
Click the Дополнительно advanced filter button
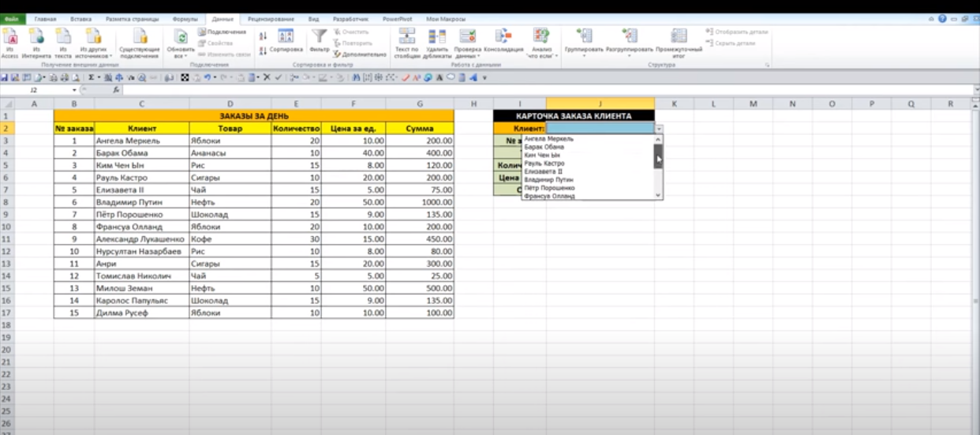pos(360,54)
